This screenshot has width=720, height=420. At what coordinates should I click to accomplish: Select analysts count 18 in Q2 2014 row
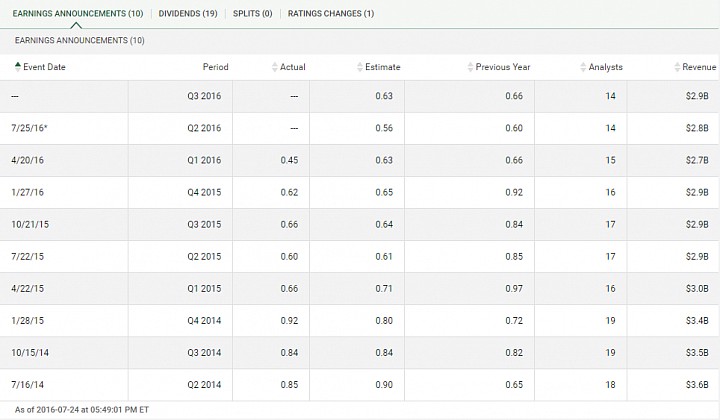click(x=610, y=385)
